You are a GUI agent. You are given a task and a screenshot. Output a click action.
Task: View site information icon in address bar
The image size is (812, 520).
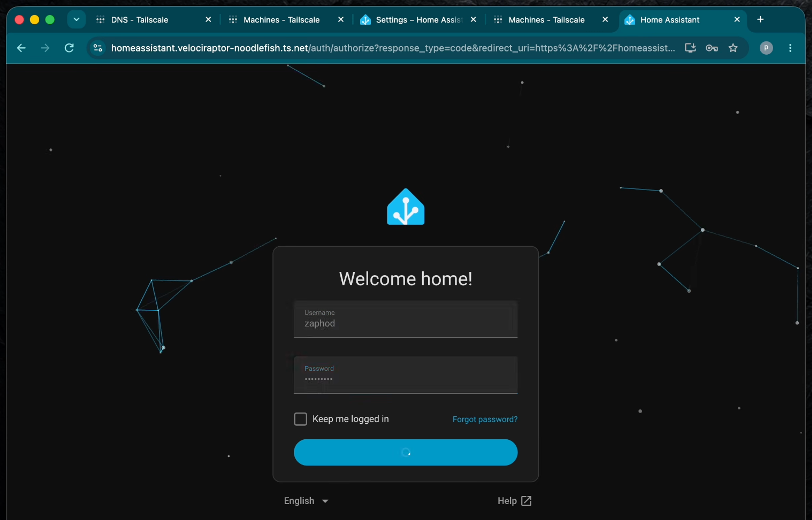pyautogui.click(x=98, y=48)
